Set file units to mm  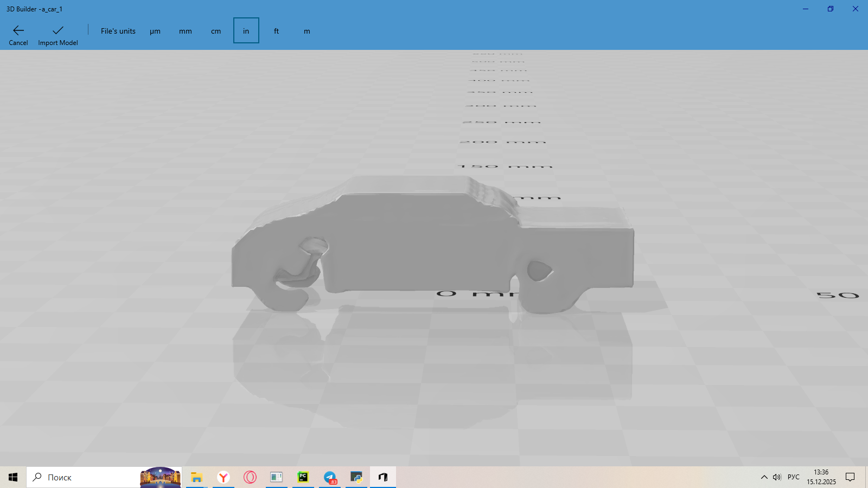[186, 31]
